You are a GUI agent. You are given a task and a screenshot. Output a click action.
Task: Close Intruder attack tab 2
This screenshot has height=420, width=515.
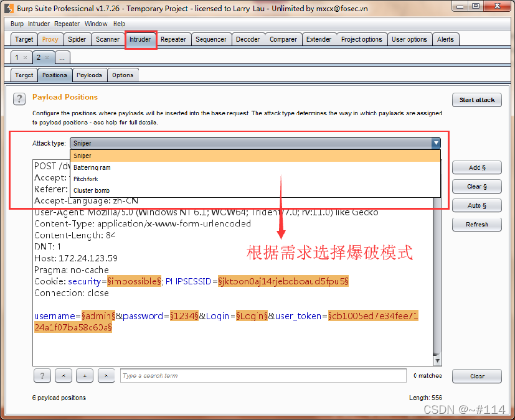coord(47,57)
